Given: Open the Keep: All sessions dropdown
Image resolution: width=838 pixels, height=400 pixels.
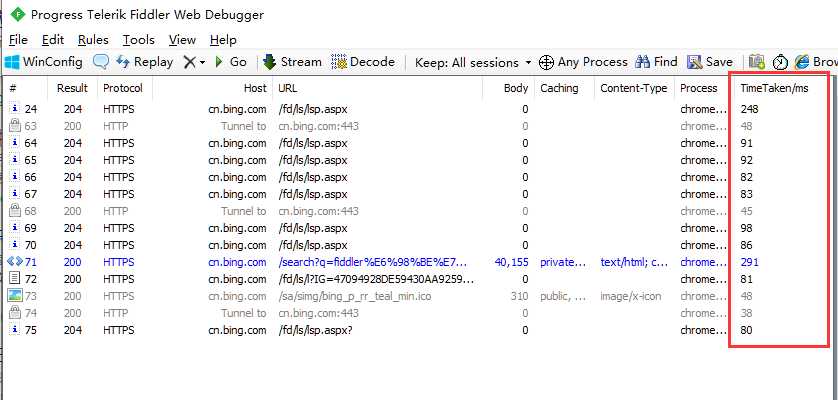Looking at the screenshot, I should point(473,63).
